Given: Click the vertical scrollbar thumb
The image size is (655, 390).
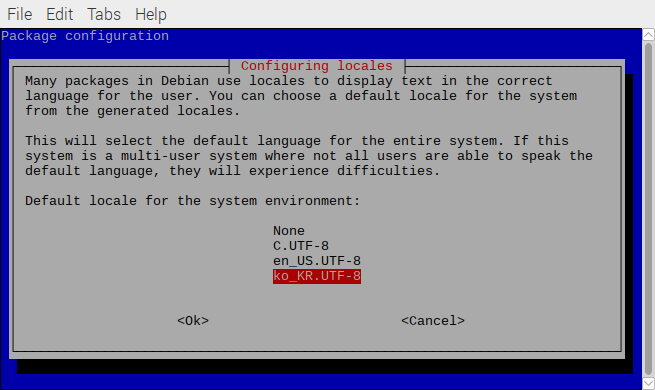Looking at the screenshot, I should (x=648, y=209).
